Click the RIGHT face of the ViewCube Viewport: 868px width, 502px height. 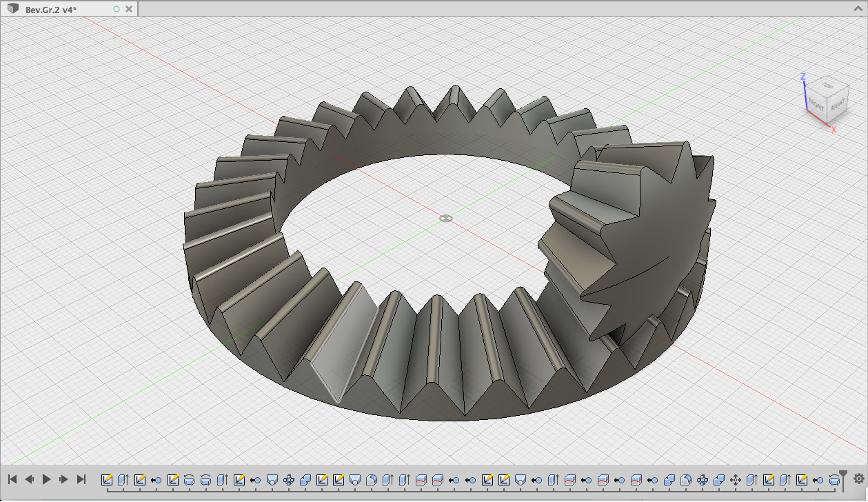pyautogui.click(x=838, y=106)
